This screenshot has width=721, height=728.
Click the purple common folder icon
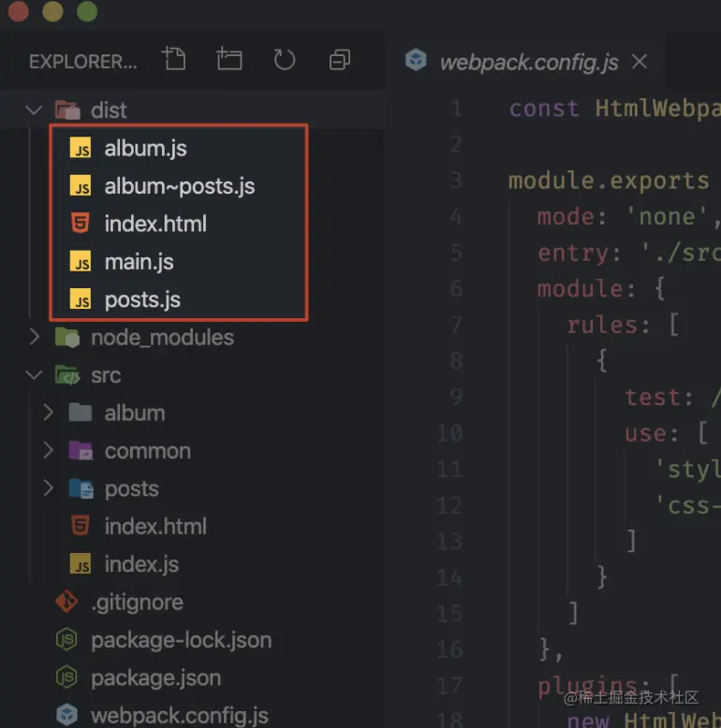[81, 450]
